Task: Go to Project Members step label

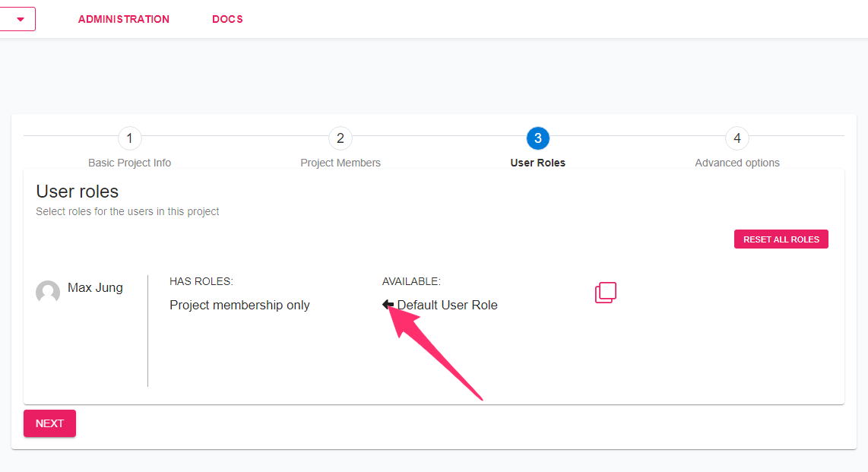Action: (341, 163)
